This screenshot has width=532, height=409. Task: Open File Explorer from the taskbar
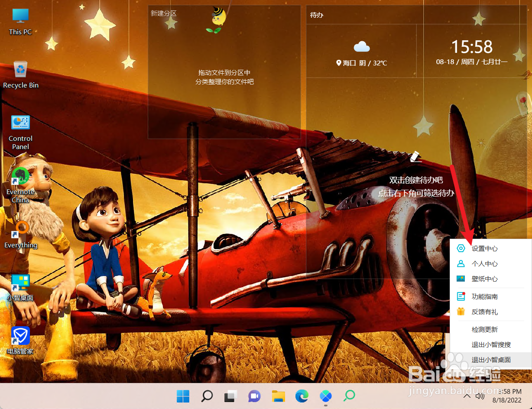[278, 396]
